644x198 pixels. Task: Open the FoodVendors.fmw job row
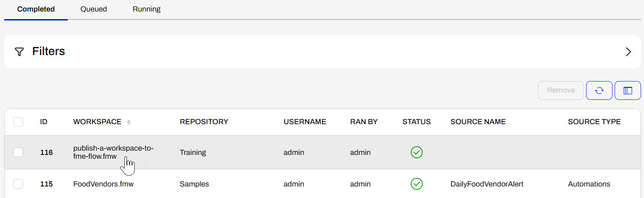point(101,184)
